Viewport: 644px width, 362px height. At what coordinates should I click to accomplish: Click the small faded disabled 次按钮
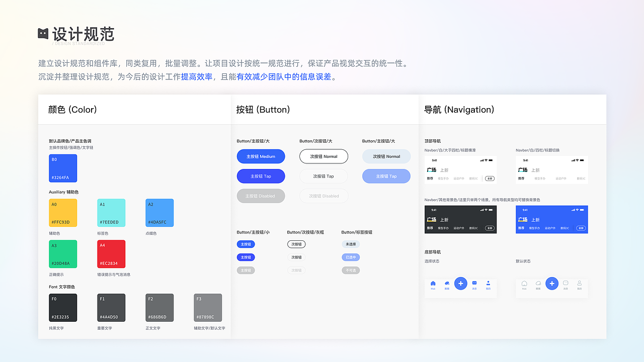click(296, 270)
